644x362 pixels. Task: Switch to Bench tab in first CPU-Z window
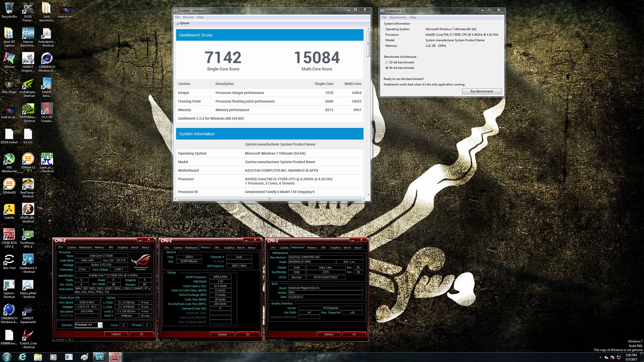[x=135, y=247]
